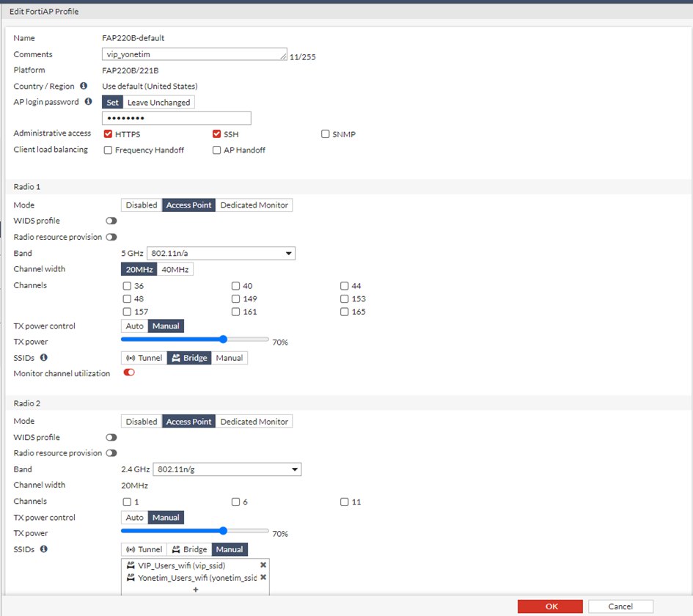The image size is (693, 616).
Task: Disable the Monitor channel utilization toggle
Action: pos(129,372)
